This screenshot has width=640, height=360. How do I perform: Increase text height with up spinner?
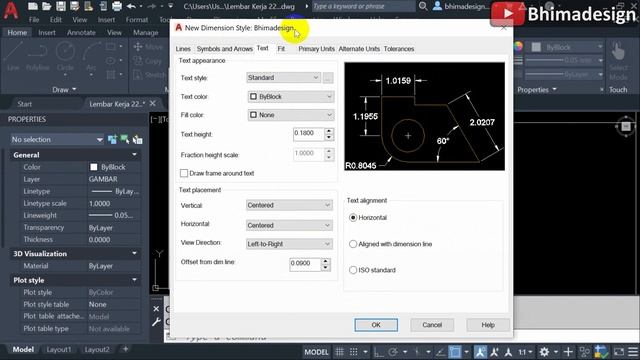click(329, 131)
